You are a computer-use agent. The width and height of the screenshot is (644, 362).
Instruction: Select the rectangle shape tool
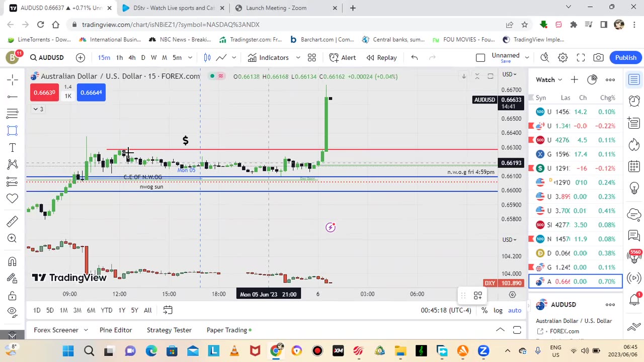[x=13, y=131]
